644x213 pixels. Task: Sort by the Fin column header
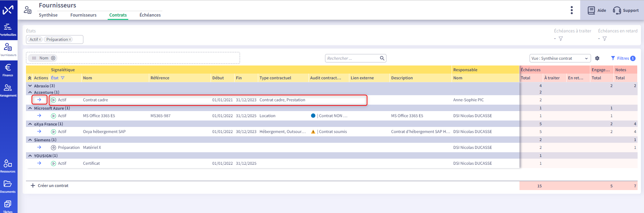click(x=239, y=78)
